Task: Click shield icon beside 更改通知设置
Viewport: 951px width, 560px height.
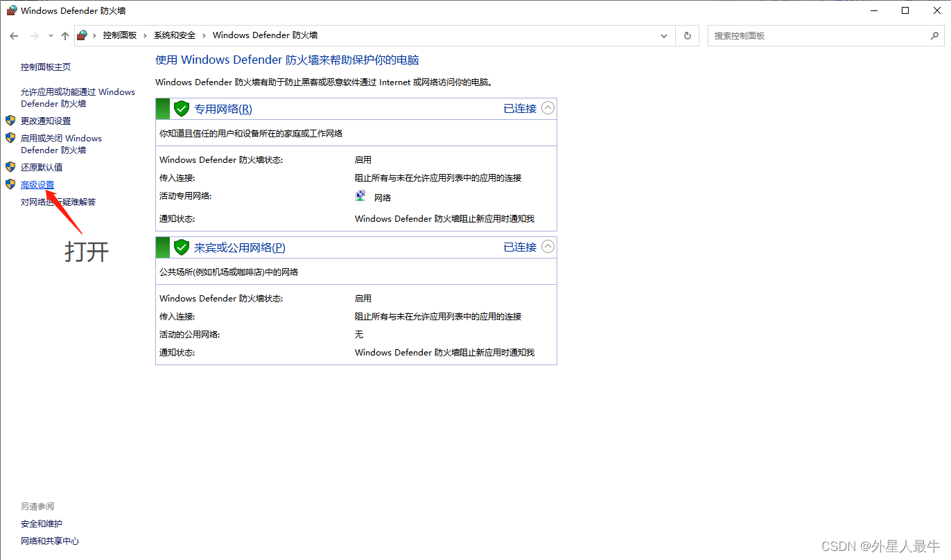Action: tap(10, 121)
